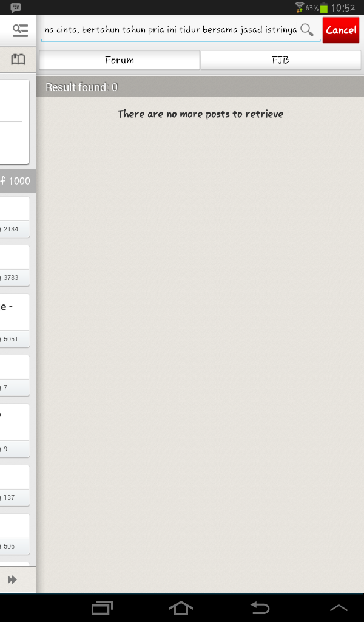This screenshot has width=364, height=622.
Task: Switch to the Forum tab
Action: pyautogui.click(x=120, y=60)
